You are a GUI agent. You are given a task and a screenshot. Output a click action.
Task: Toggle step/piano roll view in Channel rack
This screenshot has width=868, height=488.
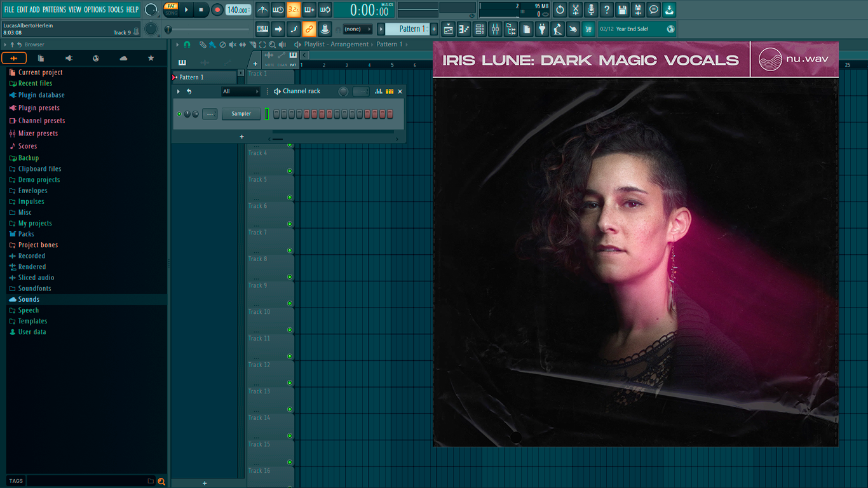(x=390, y=91)
